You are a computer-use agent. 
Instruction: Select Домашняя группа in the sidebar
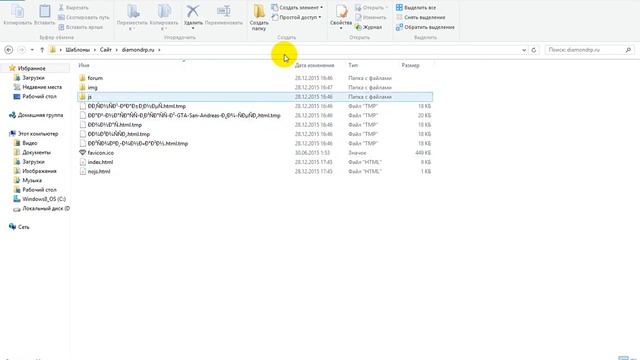(40, 115)
